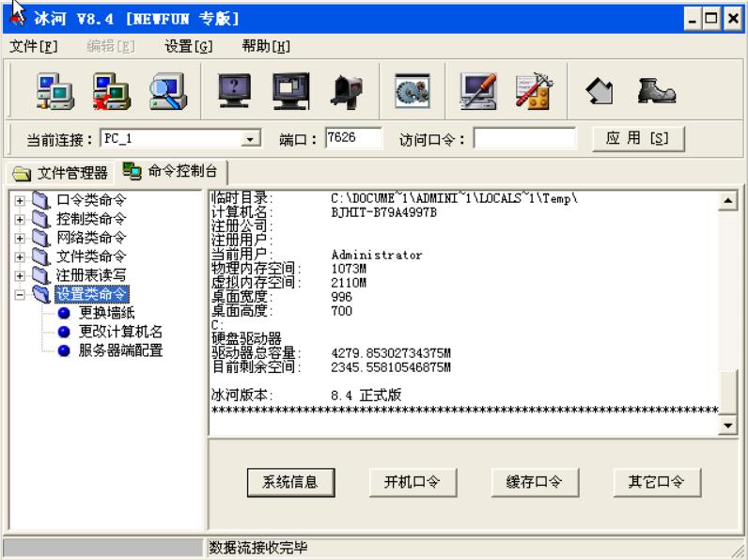Click the 2110M virtual memory value
The width and height of the screenshot is (748, 560).
tap(349, 283)
